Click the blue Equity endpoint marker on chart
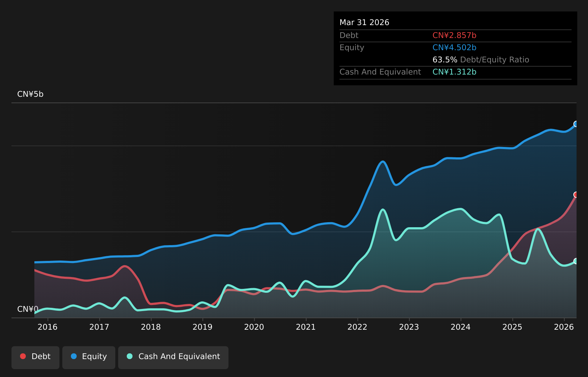This screenshot has height=377, width=588. pyautogui.click(x=576, y=124)
